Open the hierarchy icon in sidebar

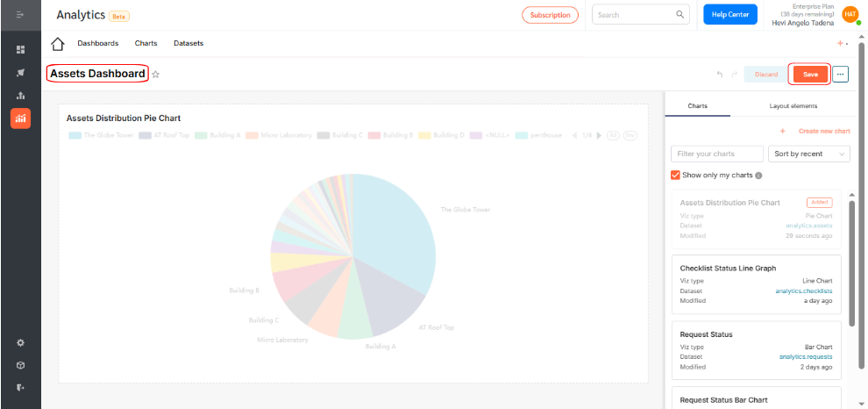pos(20,96)
